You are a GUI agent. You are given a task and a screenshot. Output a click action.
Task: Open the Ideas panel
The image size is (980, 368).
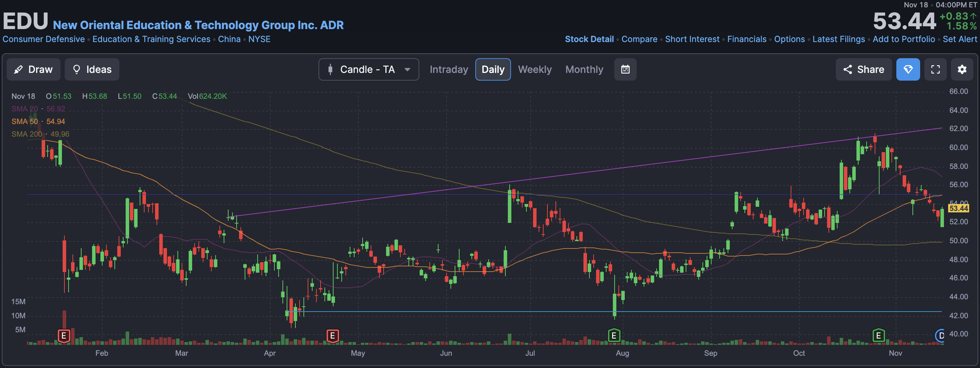[x=92, y=69]
